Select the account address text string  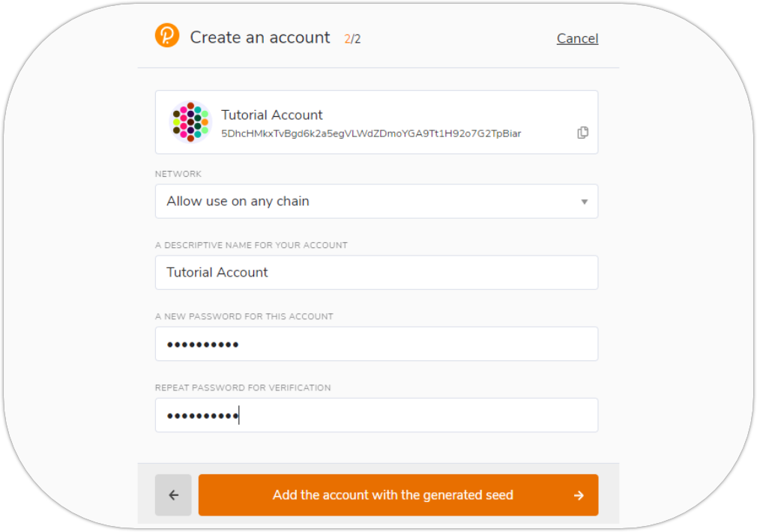tap(371, 133)
